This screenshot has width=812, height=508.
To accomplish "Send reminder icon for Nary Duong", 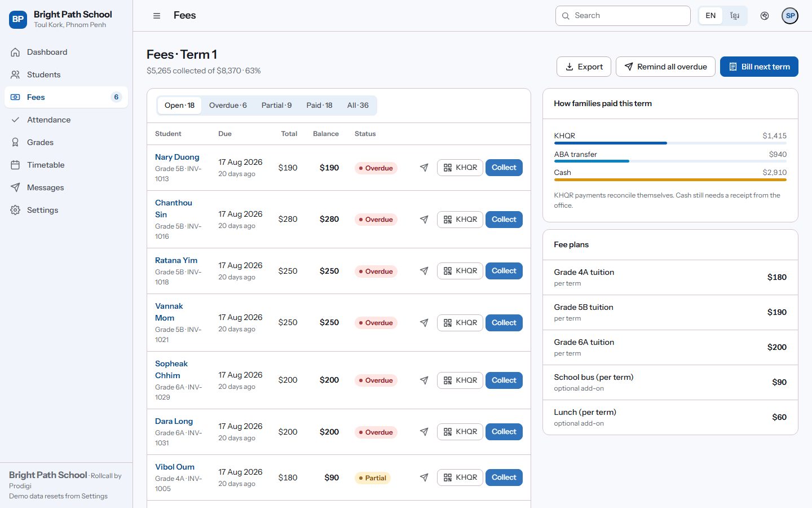I will (x=424, y=168).
